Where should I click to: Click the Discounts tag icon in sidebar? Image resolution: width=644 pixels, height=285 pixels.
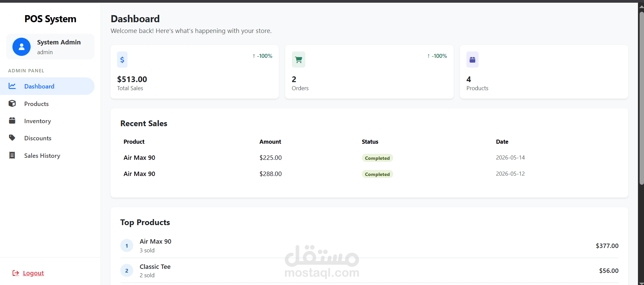tap(12, 138)
